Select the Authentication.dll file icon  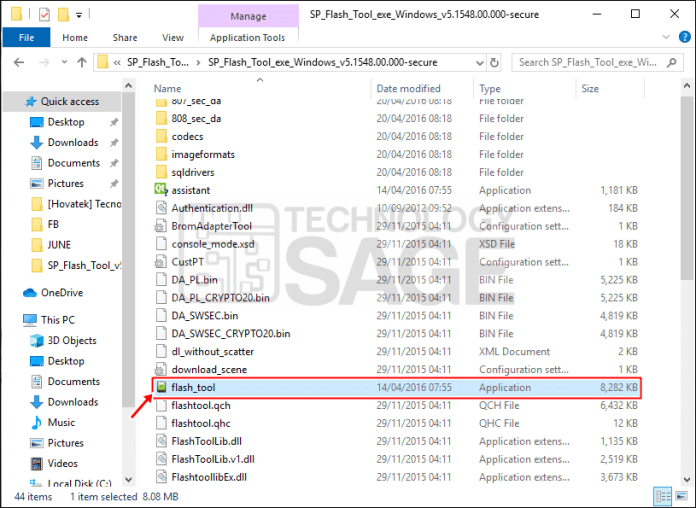(161, 208)
